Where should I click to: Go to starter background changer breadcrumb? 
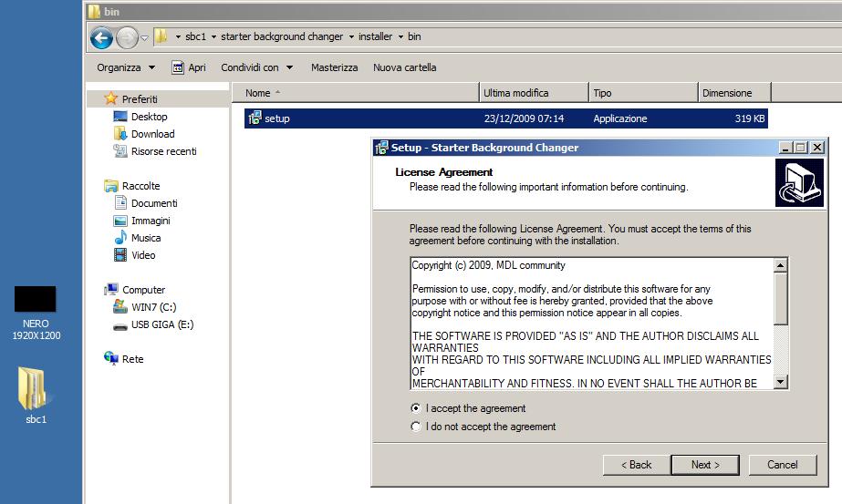[x=282, y=36]
